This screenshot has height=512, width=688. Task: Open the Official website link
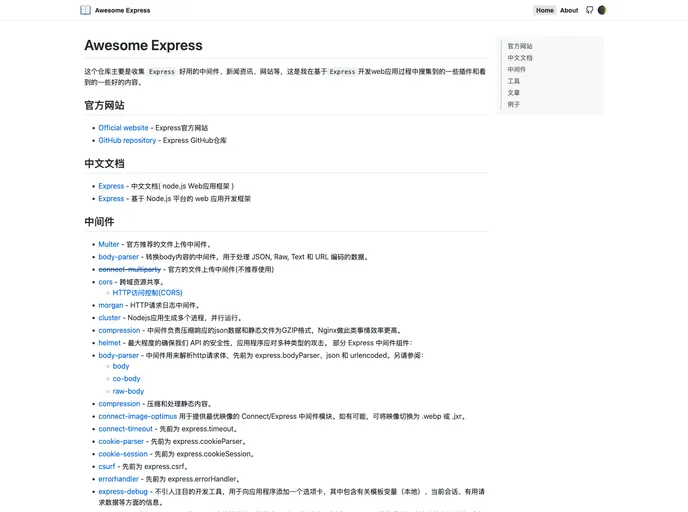[123, 128]
